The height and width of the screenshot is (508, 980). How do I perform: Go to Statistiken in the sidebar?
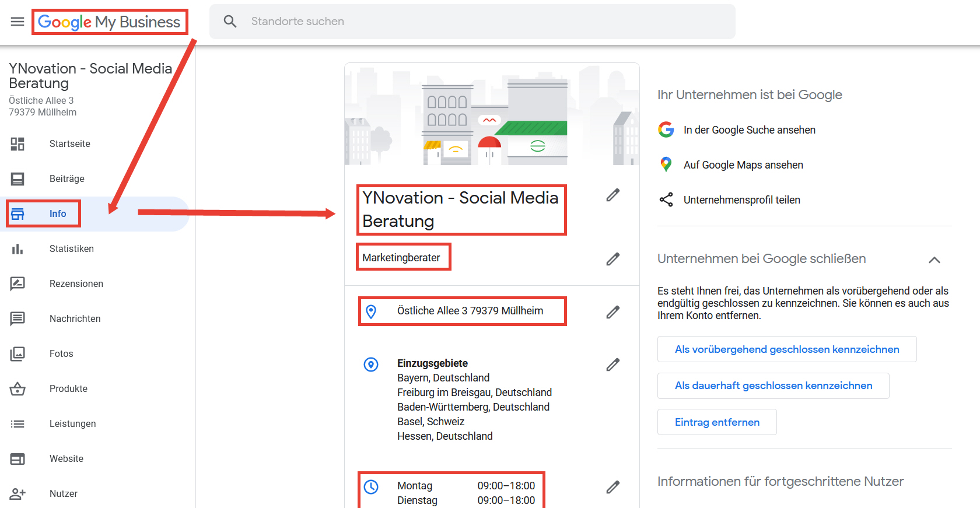tap(72, 249)
